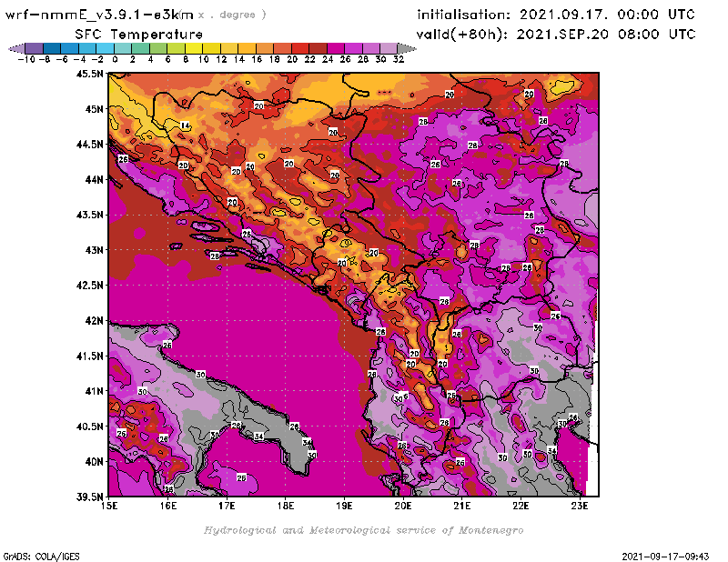Screen dimensions: 728x562
Task: Click the legend scale value 32
Action: click(399, 60)
